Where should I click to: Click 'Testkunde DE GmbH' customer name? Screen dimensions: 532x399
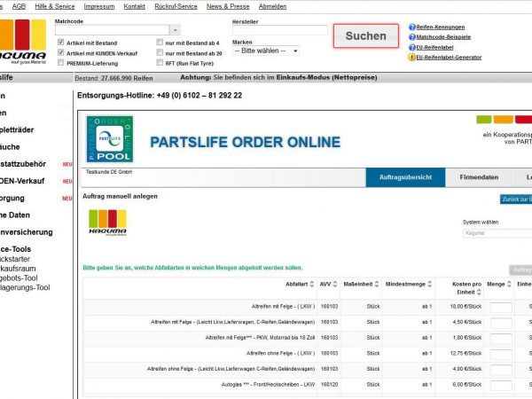point(109,172)
